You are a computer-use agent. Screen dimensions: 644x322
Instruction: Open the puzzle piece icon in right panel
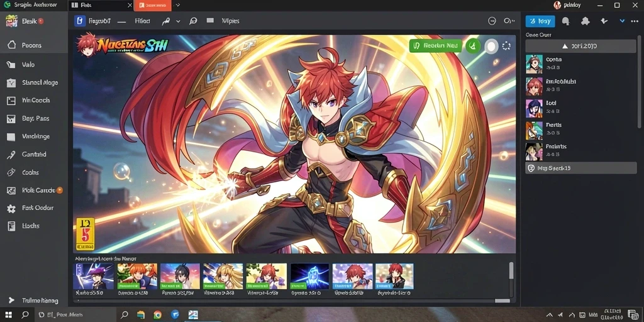586,21
